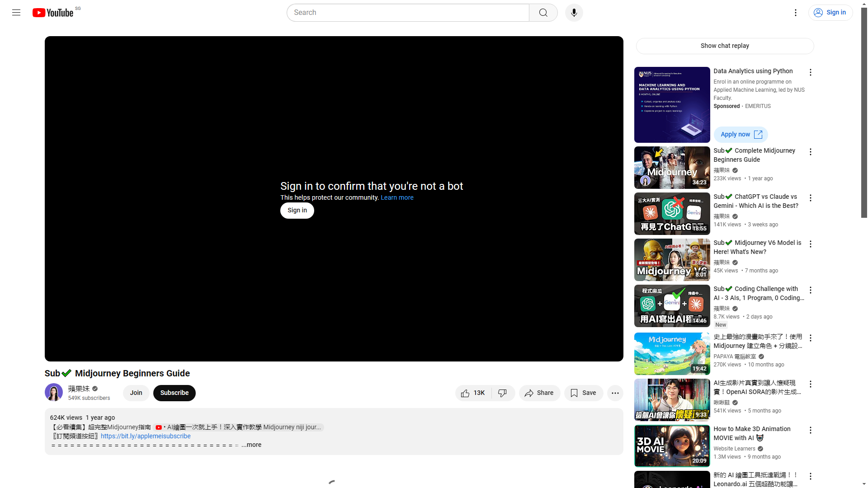Click the 549K subscribers text
868x488 pixels.
click(x=89, y=399)
